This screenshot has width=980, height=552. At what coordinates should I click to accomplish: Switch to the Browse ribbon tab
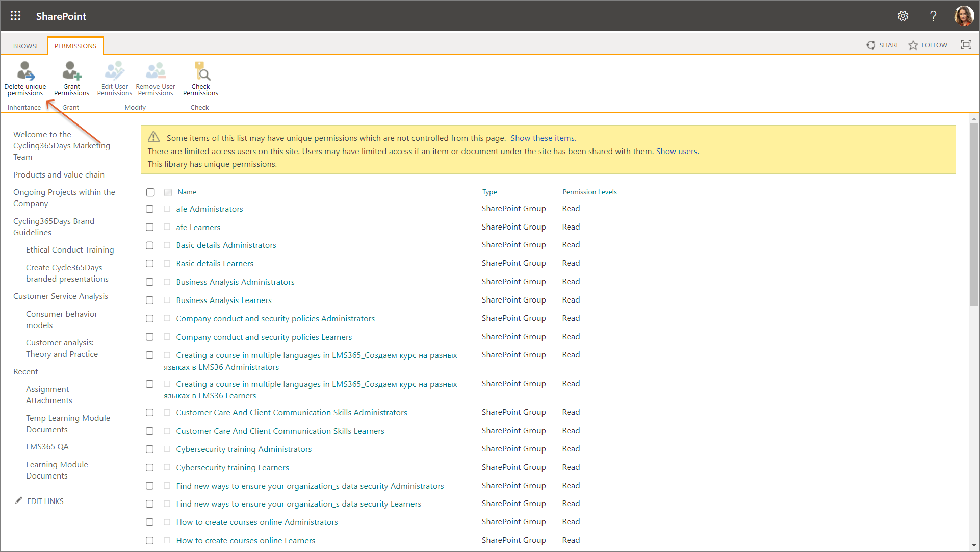coord(26,46)
